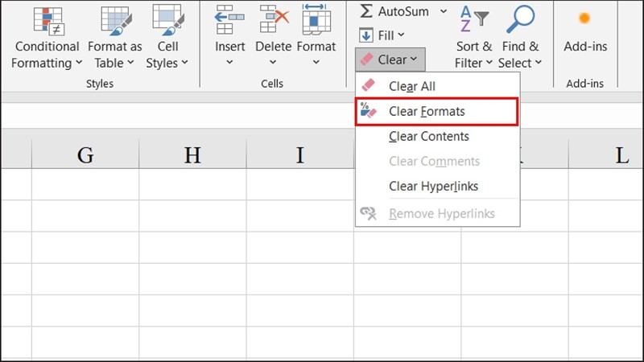Choose Clear Hyperlinks from the menu
This screenshot has width=644, height=362.
(438, 187)
